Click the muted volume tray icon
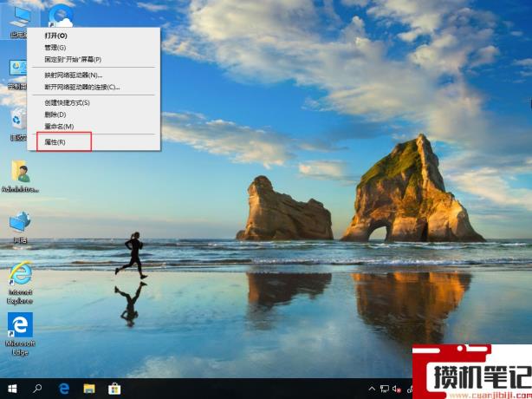The width and height of the screenshot is (532, 399). click(396, 389)
